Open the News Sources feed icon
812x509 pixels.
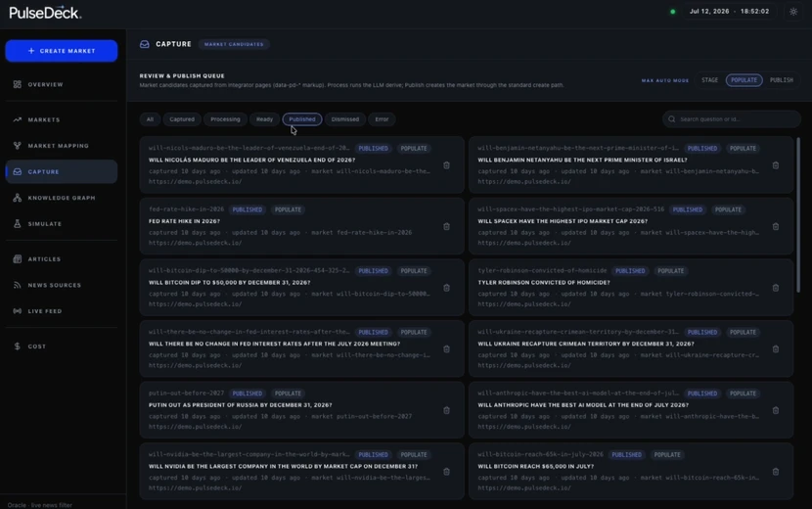tap(17, 285)
